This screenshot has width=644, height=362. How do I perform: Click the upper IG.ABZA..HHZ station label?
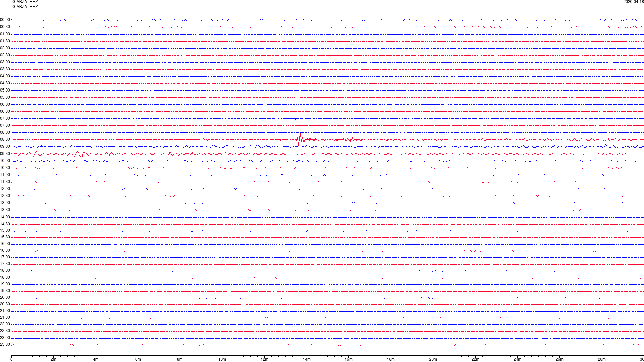click(24, 2)
